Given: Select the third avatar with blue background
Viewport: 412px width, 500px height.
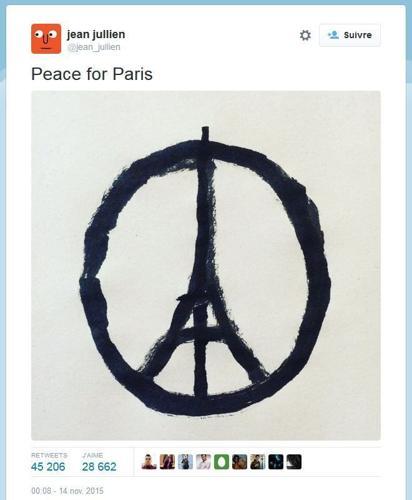Looking at the screenshot, I should 185,462.
